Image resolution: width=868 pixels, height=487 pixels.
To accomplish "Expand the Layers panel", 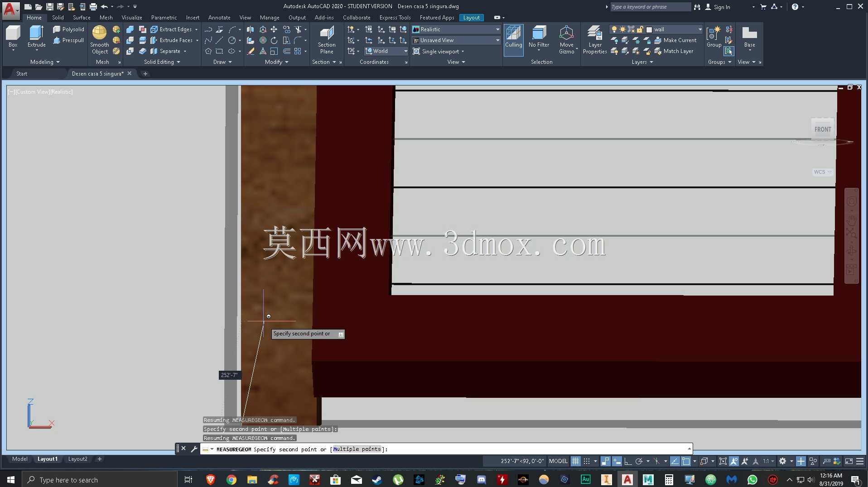I will coord(642,62).
